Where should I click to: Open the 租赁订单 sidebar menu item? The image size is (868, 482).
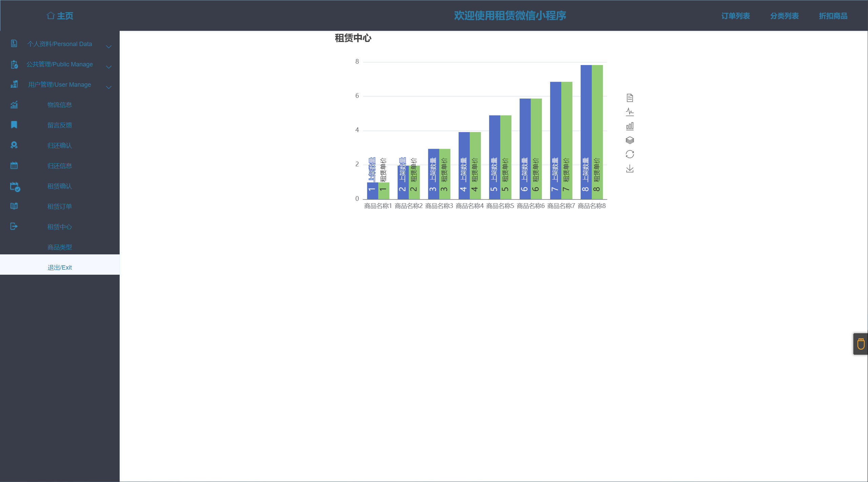[x=59, y=206]
